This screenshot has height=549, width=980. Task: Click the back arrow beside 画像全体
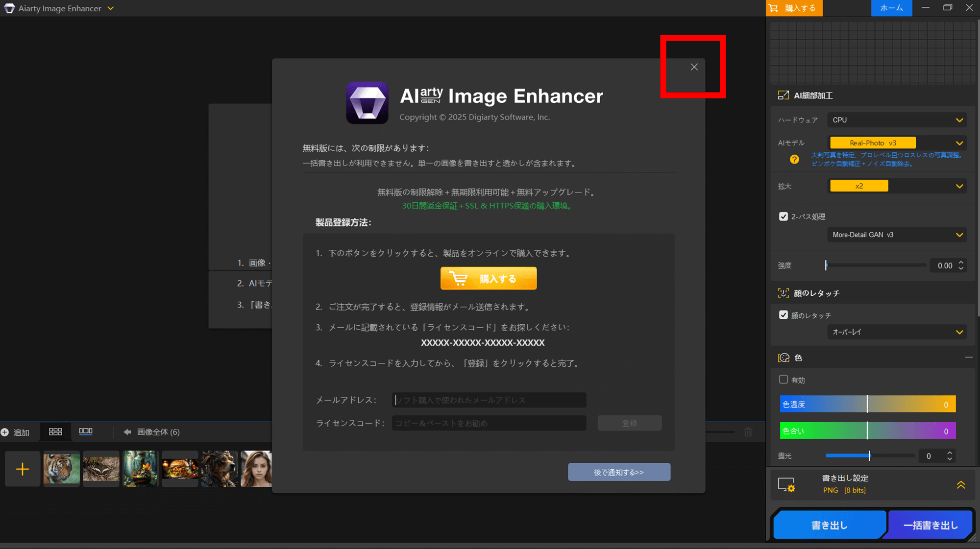click(127, 432)
